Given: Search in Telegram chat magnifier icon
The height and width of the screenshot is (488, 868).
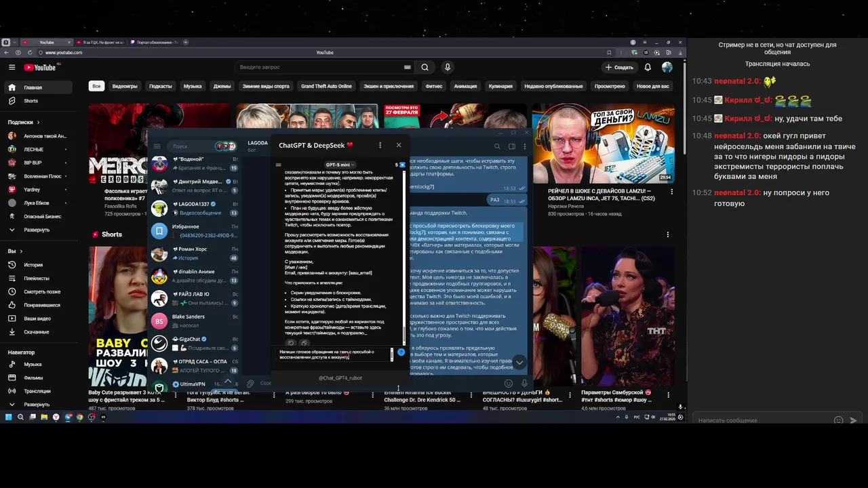Looking at the screenshot, I should coord(497,146).
